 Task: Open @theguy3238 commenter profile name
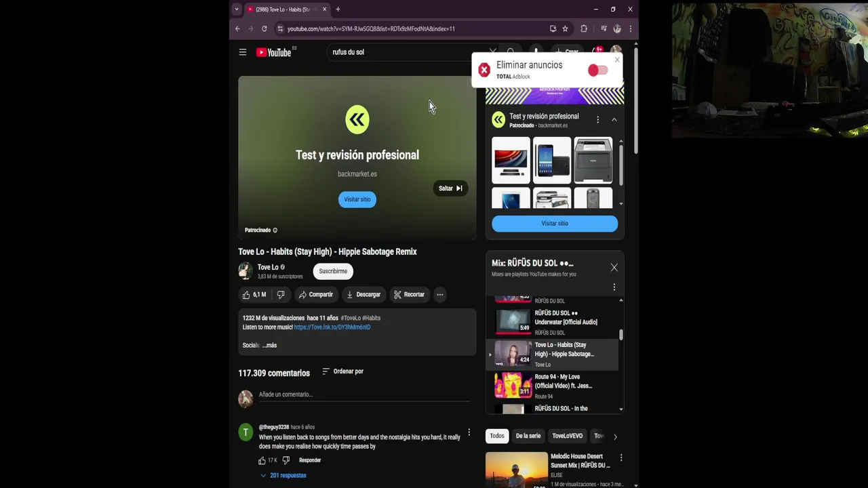click(274, 428)
